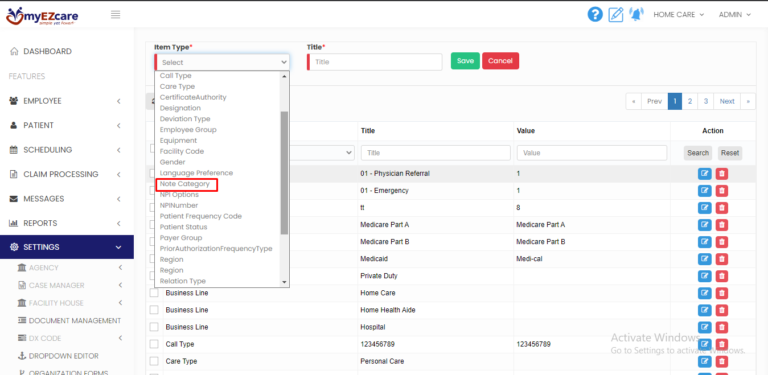Expand the REPORTS sidebar menu

coord(67,223)
